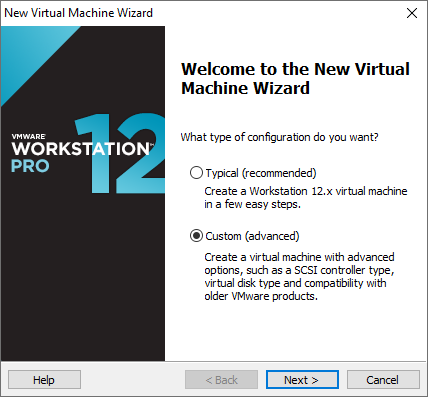Proceed with the Next > button
The image size is (428, 397).
[x=302, y=380]
